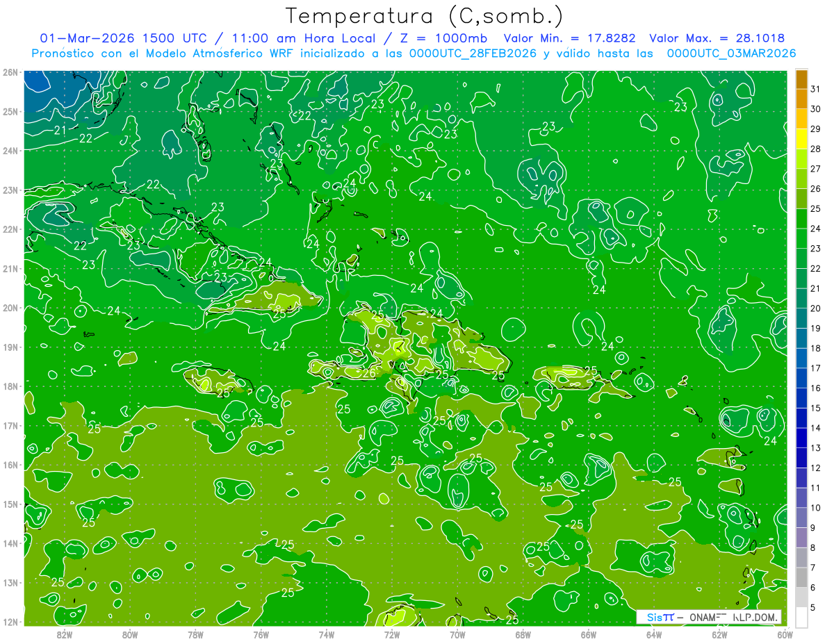Click the 18N latitude axis label

click(10, 386)
